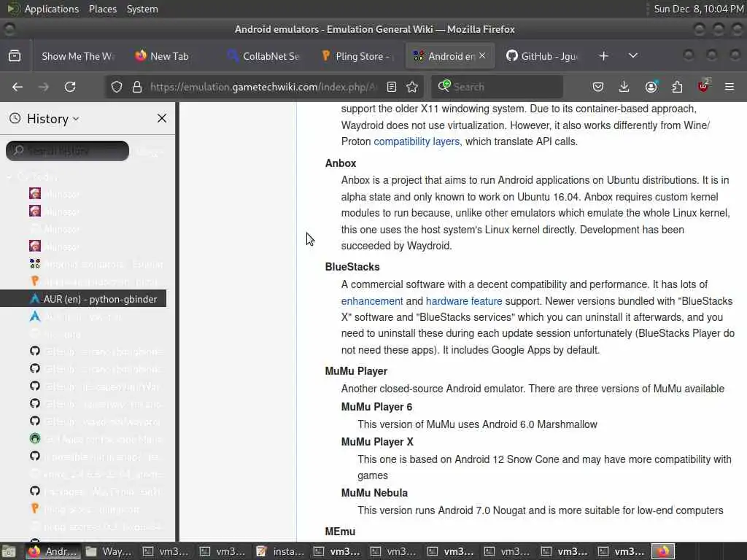Image resolution: width=747 pixels, height=560 pixels.
Task: Click 'MEmu' heading text
Action: tap(340, 532)
